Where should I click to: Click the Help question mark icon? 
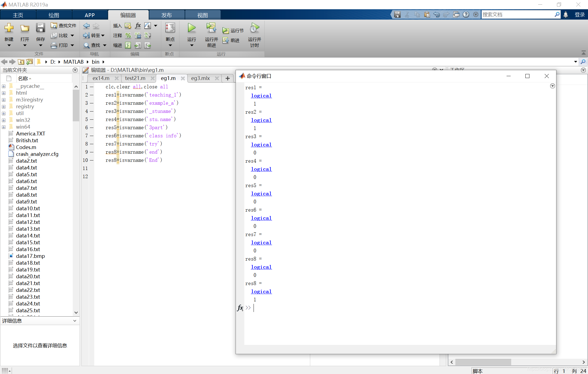[466, 15]
